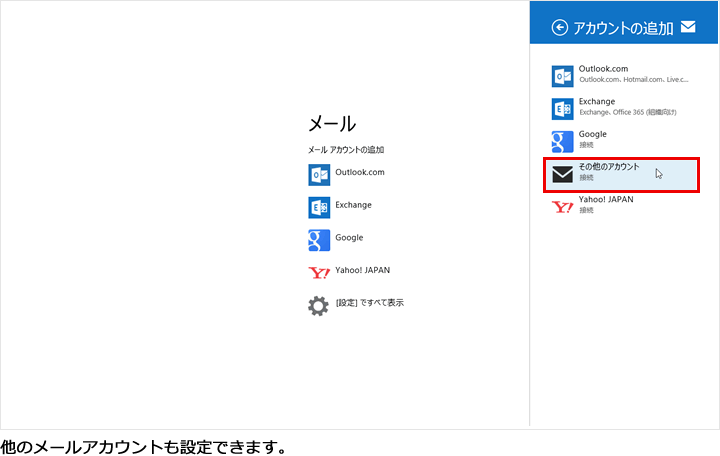Screen dimensions: 720x456
Task: Choose その他のアカウント entry
Action: [621, 175]
